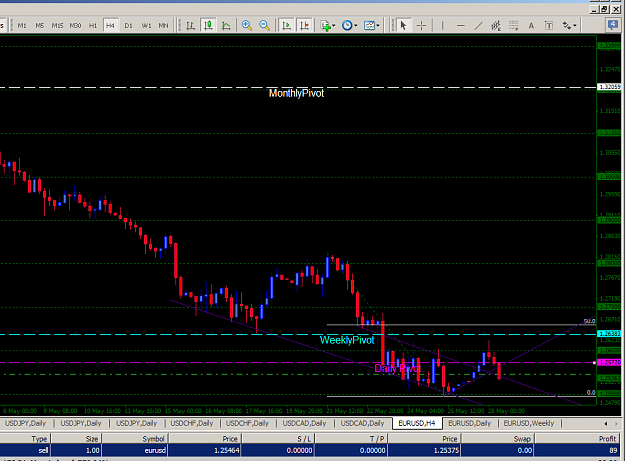Select the standard cursor arrow tool

(403, 26)
